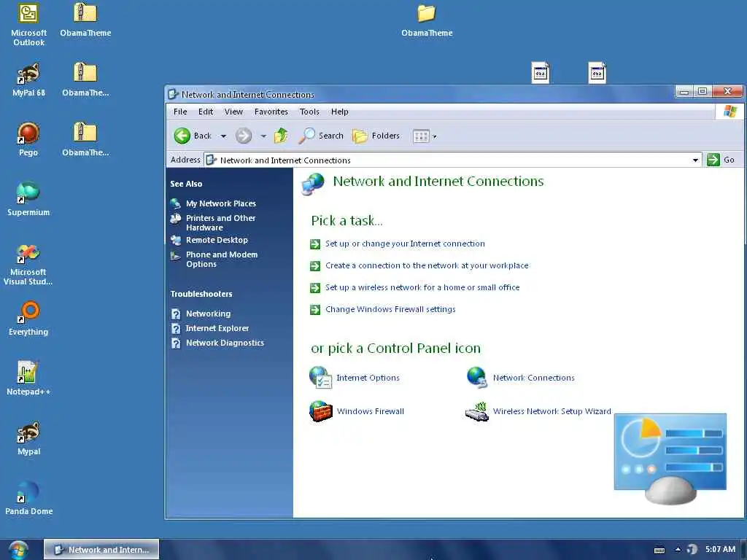The image size is (747, 560).
Task: Select the Supermium desktop icon
Action: click(x=28, y=199)
